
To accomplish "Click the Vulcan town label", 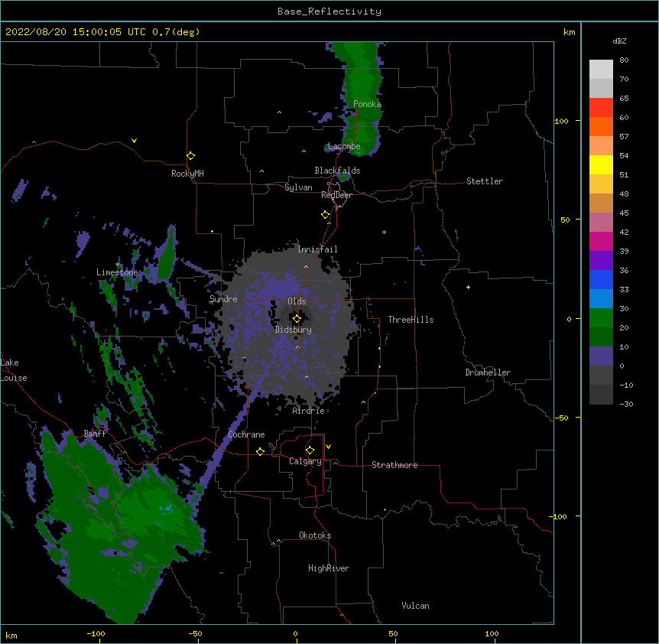I will click(x=415, y=606).
